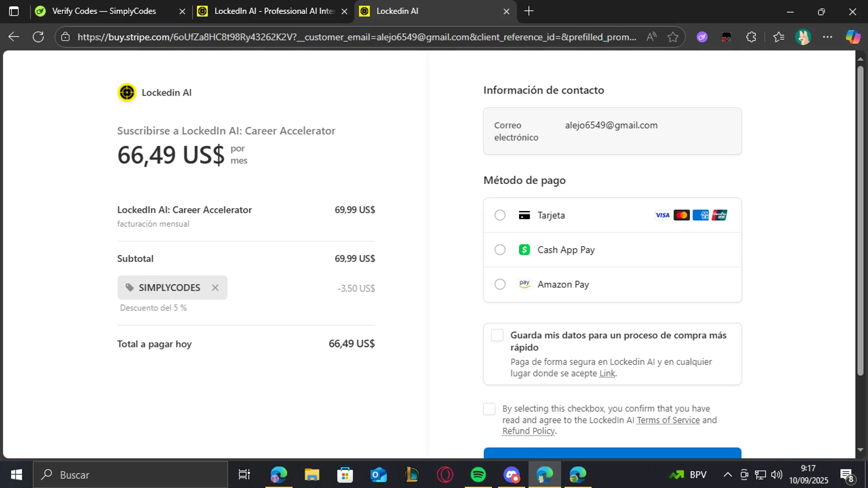Click the American Express logo
The image size is (868, 488).
click(x=701, y=215)
